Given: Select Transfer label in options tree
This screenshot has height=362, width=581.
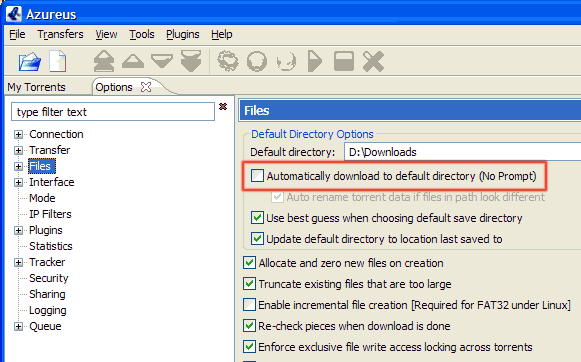Looking at the screenshot, I should [50, 150].
